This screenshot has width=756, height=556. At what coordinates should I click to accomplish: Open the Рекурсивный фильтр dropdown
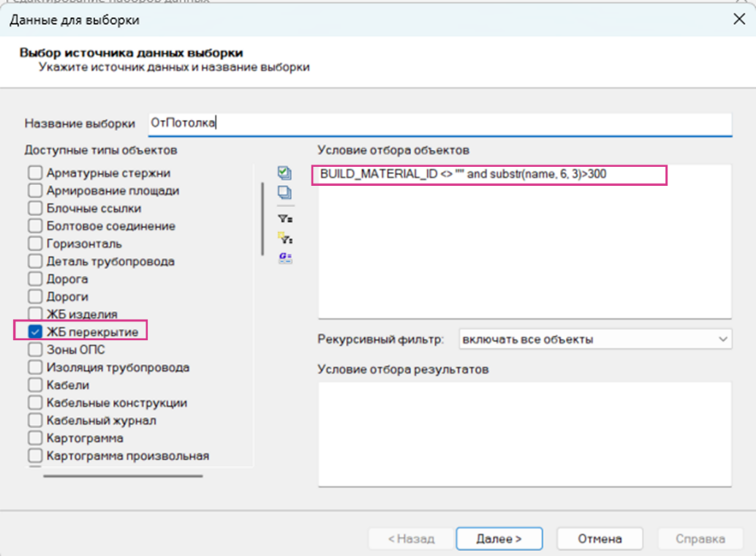tap(595, 339)
